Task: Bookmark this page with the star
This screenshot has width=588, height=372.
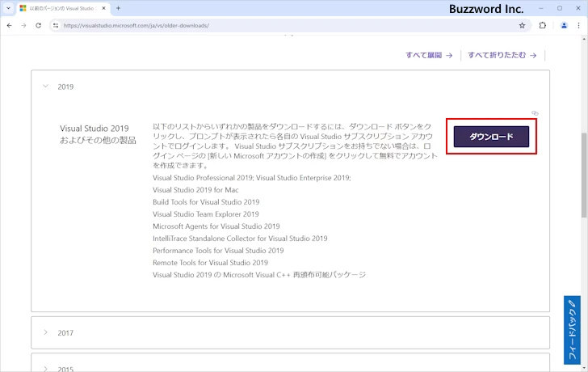Action: point(522,26)
